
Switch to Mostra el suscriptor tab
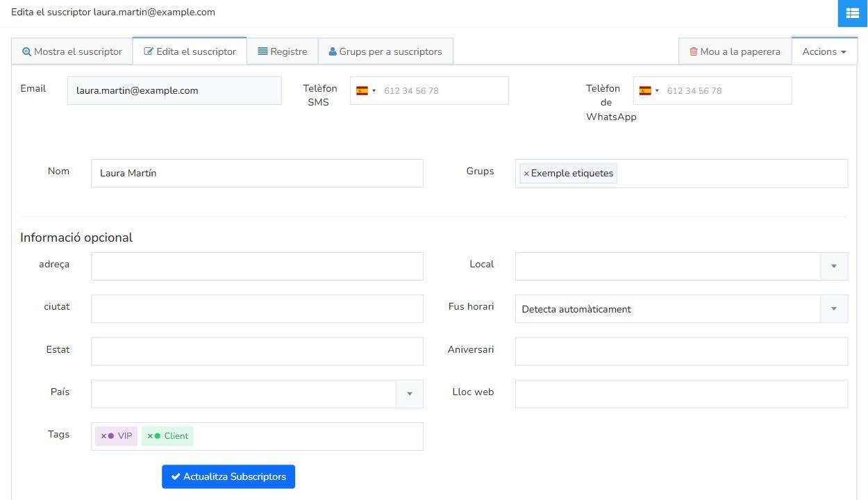(x=72, y=51)
